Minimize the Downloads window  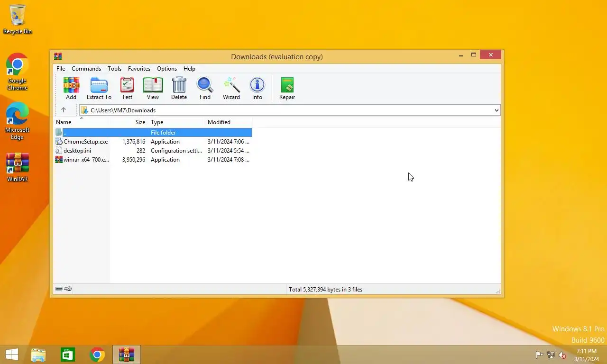point(460,55)
